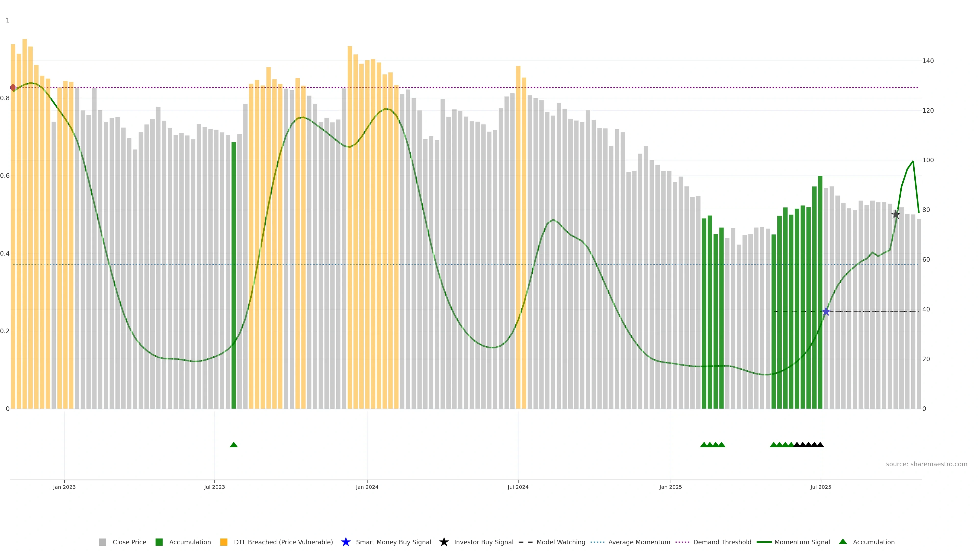Click the Jan 2024 axis label

367,487
